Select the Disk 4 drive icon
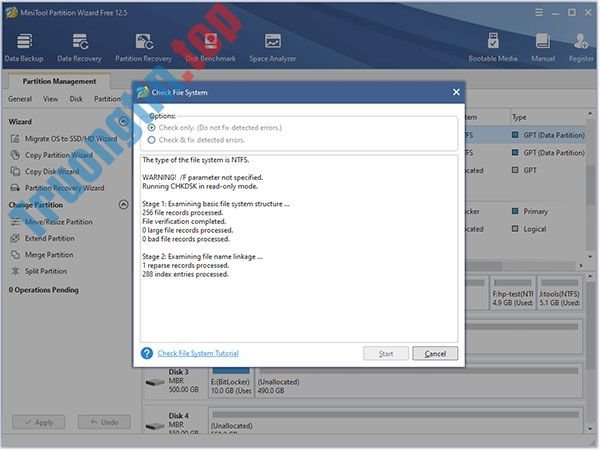 click(x=155, y=426)
